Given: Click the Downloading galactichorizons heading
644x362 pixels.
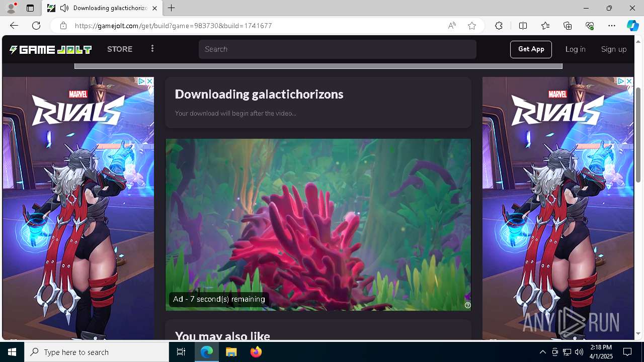Looking at the screenshot, I should click(259, 94).
